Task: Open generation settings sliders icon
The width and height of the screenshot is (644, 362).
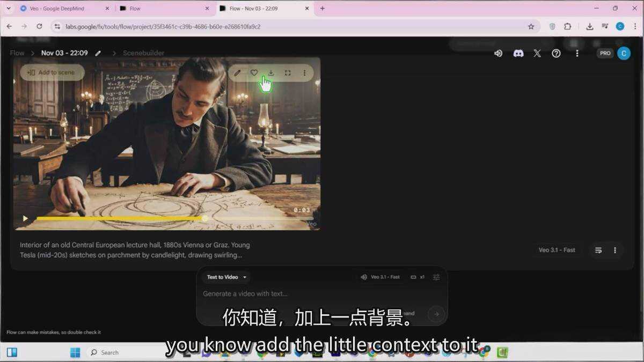Action: click(436, 277)
